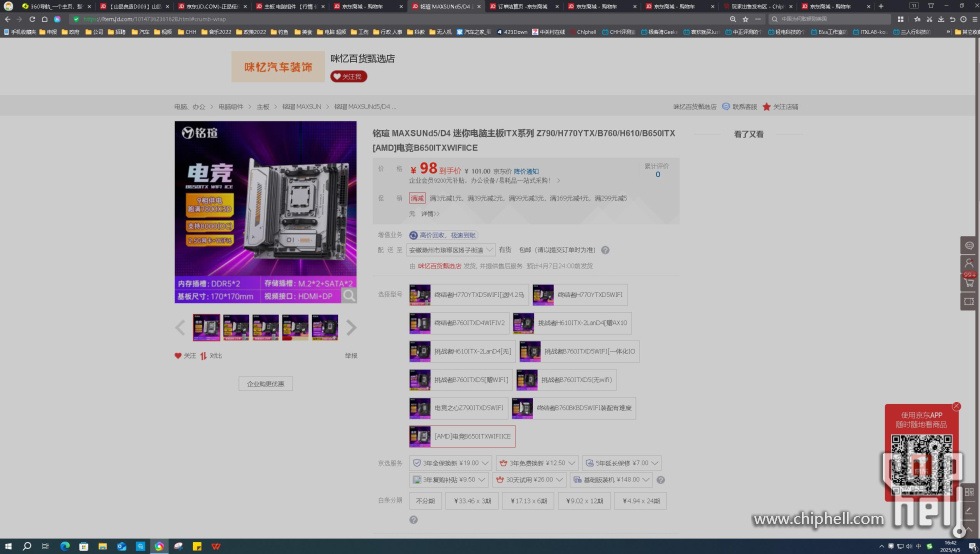Open sidebar user profile icon
The image size is (980, 554).
(x=969, y=264)
